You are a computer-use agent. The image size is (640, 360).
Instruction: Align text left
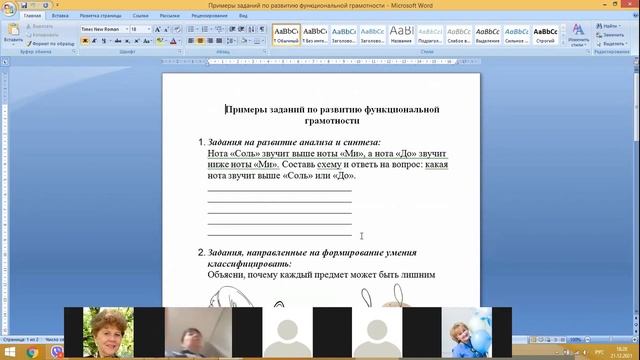(191, 41)
